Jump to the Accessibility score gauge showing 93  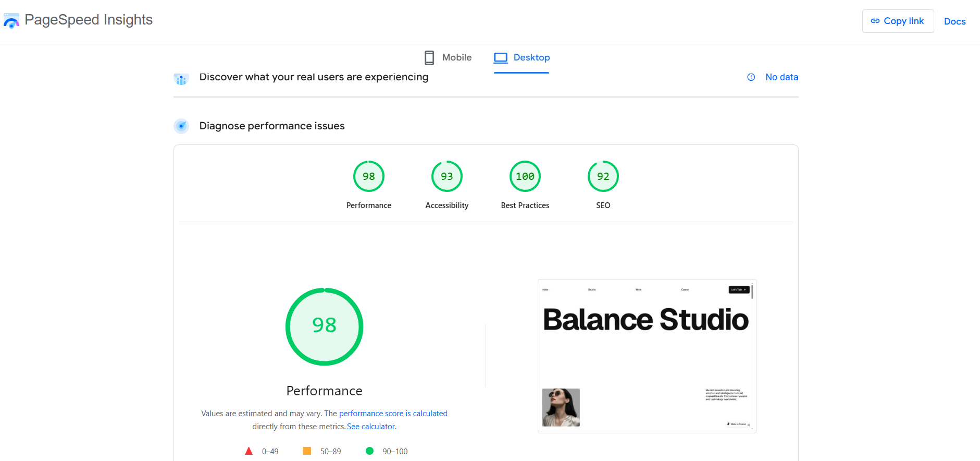(x=446, y=177)
